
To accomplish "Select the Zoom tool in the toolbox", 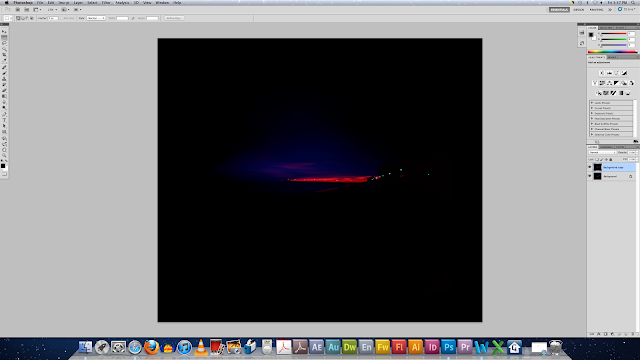I will (x=4, y=156).
